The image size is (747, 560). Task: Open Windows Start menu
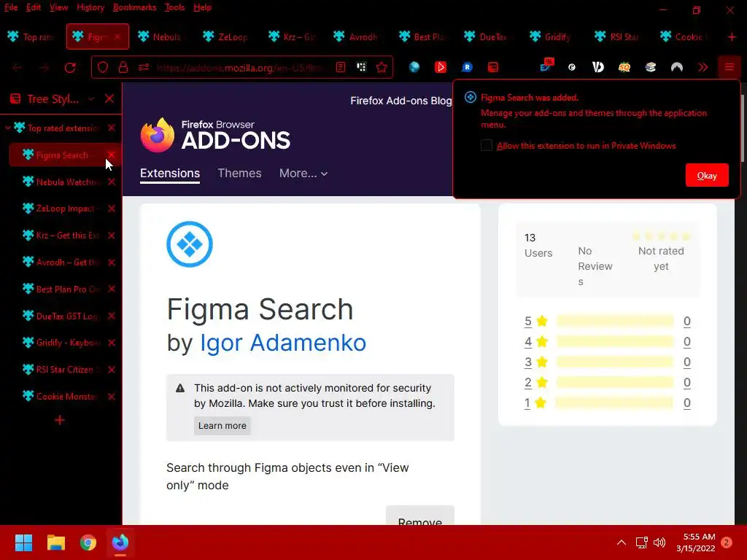pyautogui.click(x=23, y=542)
